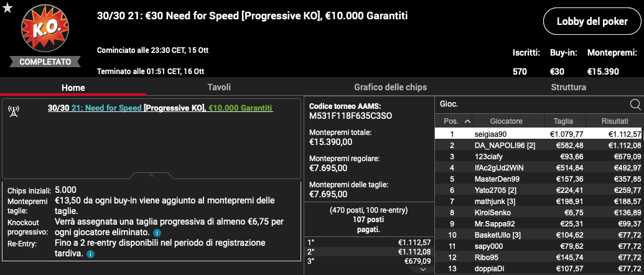Click info icon beside Re-Entry description

click(x=91, y=254)
